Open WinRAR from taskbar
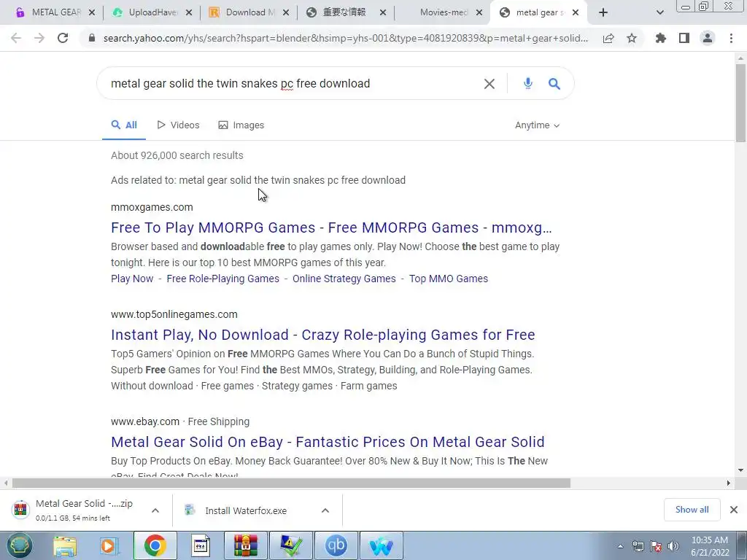747x560 pixels. click(246, 545)
